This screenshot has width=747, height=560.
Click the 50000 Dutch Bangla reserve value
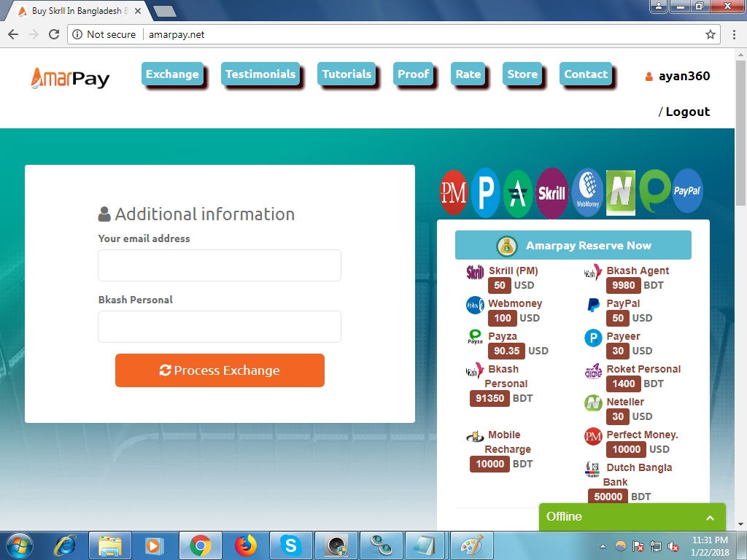pos(608,496)
